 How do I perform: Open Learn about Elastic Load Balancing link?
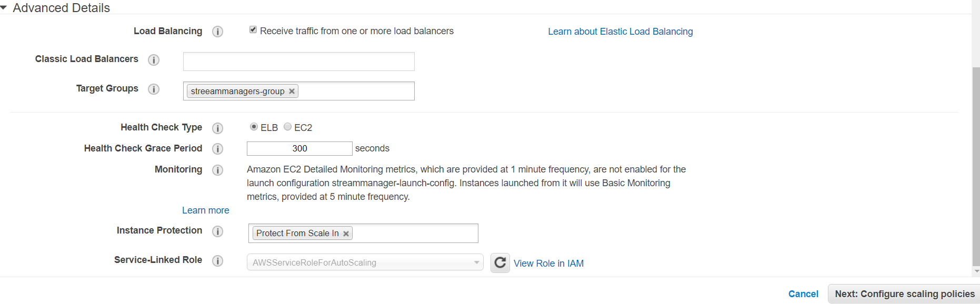pos(621,32)
